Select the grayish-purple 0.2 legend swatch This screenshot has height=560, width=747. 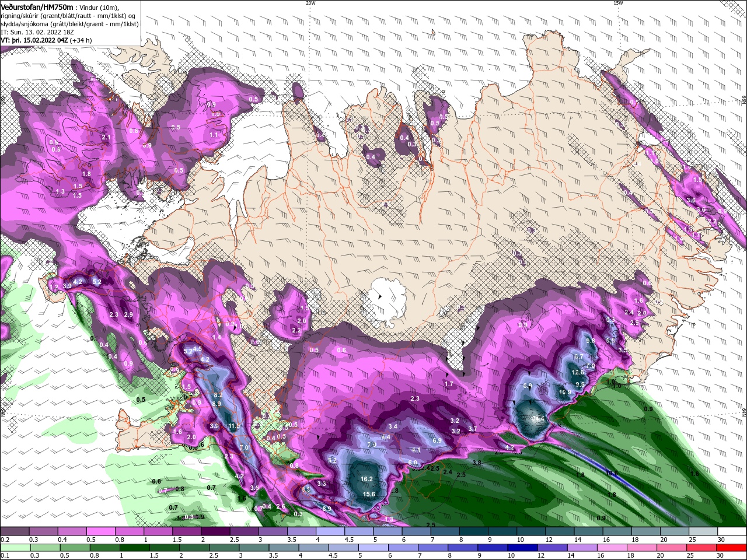pyautogui.click(x=15, y=531)
